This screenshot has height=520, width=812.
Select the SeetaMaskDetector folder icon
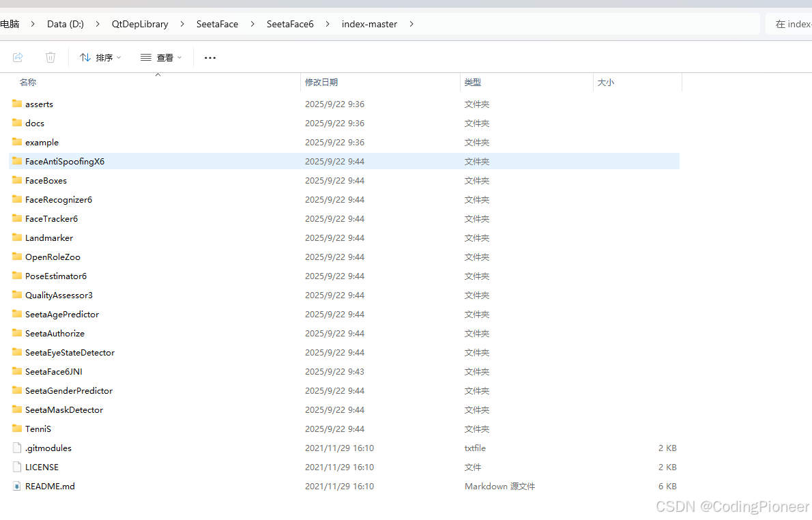point(17,409)
